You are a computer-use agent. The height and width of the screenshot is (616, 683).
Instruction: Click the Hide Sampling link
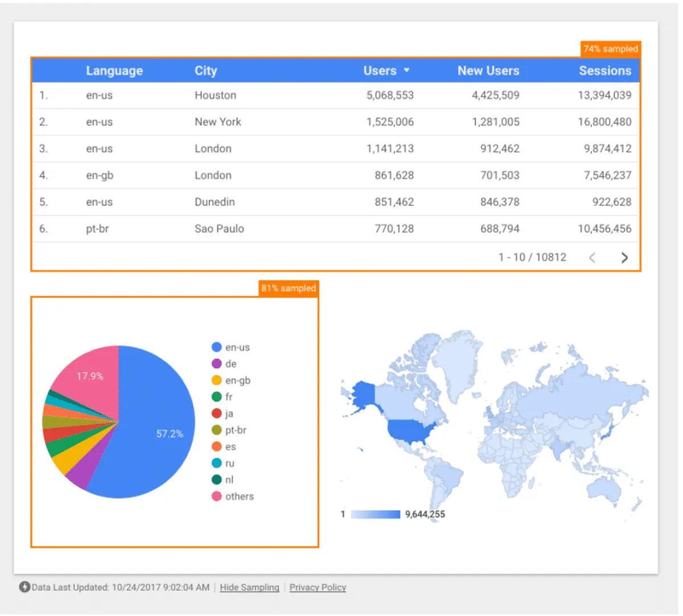pyautogui.click(x=249, y=588)
